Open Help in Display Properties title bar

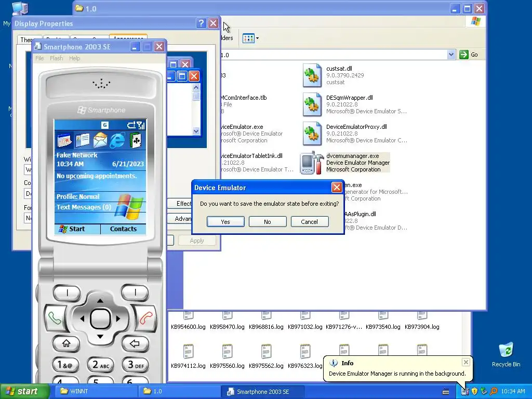tap(201, 23)
